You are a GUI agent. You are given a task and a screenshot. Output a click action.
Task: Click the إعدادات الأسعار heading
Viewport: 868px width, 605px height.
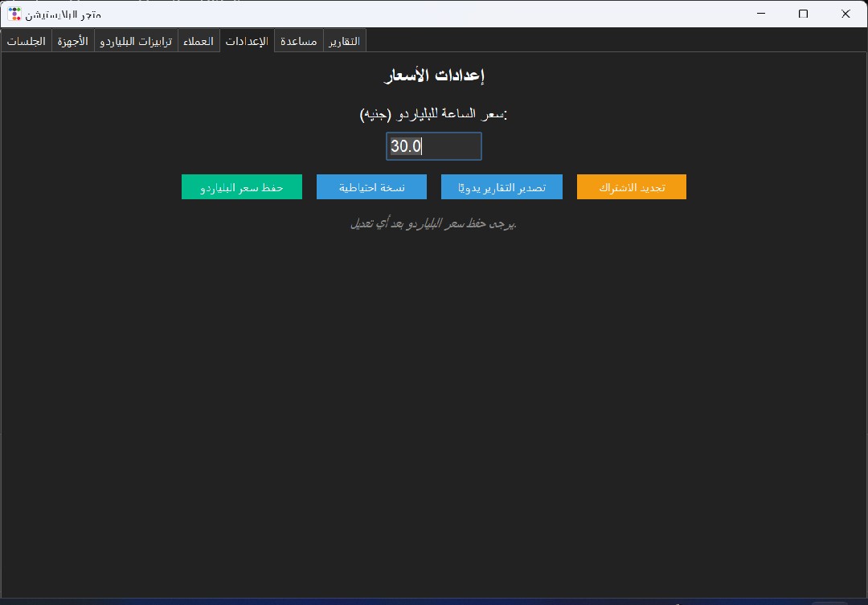pyautogui.click(x=434, y=76)
